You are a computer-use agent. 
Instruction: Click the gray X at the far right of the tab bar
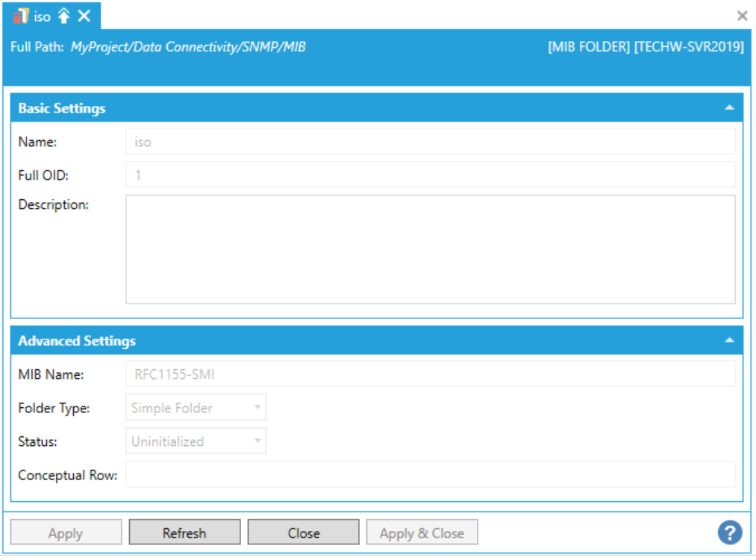click(x=742, y=16)
